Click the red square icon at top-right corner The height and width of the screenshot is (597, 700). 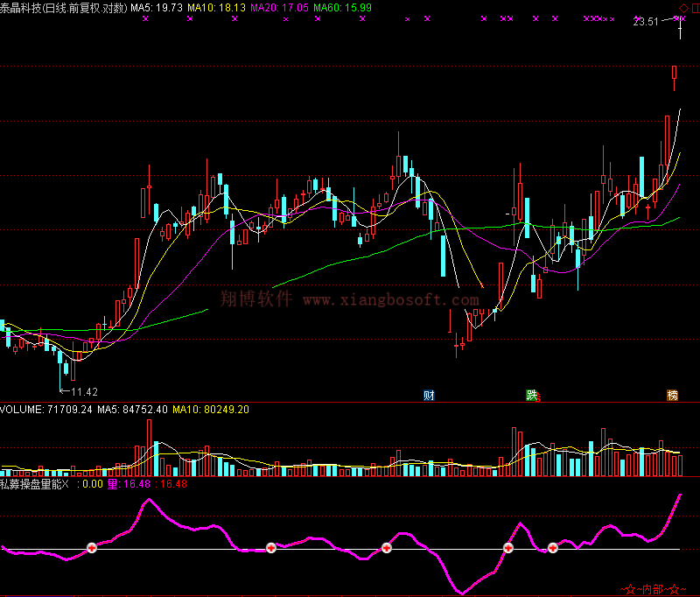694,8
